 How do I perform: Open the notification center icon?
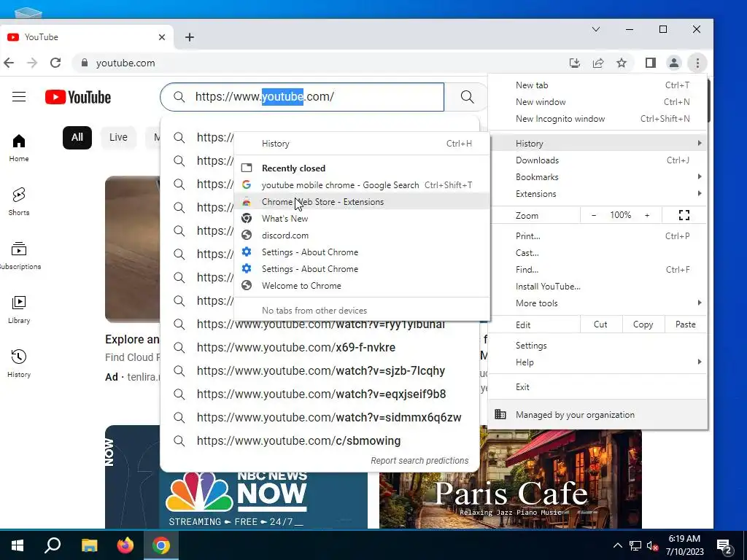point(724,545)
